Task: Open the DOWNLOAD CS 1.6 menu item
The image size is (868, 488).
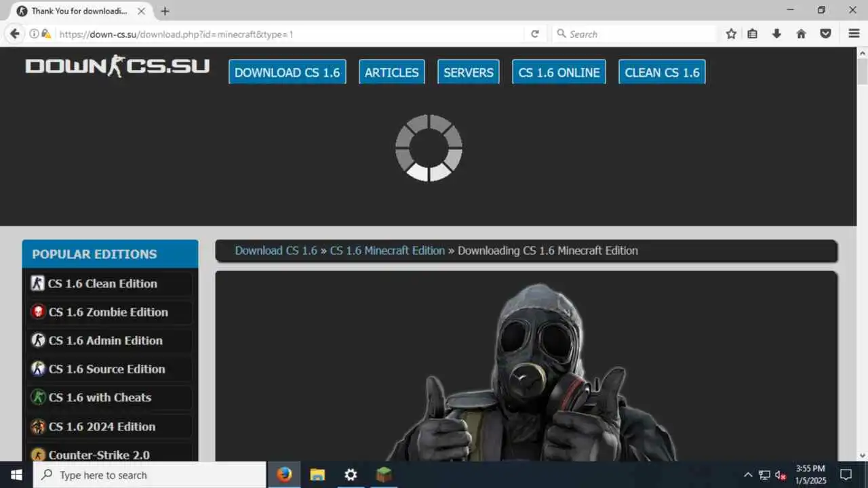Action: pyautogui.click(x=288, y=73)
